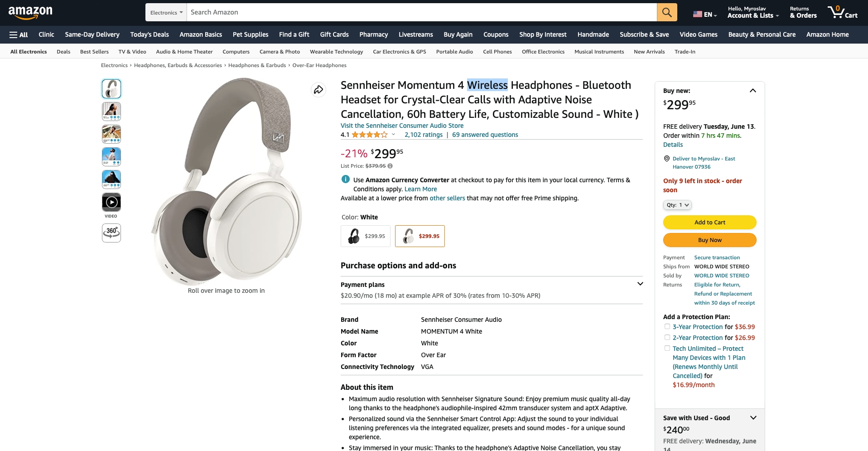This screenshot has height=451, width=868.
Task: Go to Best Sellers in electronics subnav
Action: [94, 52]
